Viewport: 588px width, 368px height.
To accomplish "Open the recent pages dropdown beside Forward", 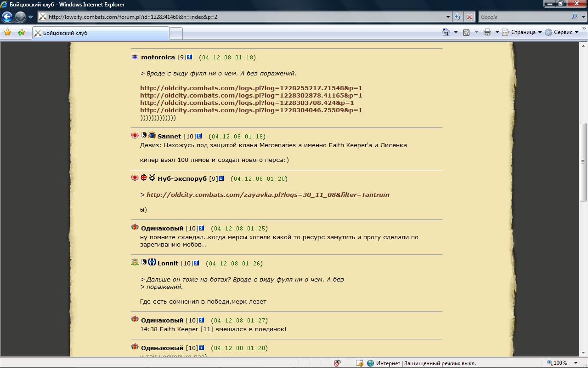I will click(x=30, y=17).
